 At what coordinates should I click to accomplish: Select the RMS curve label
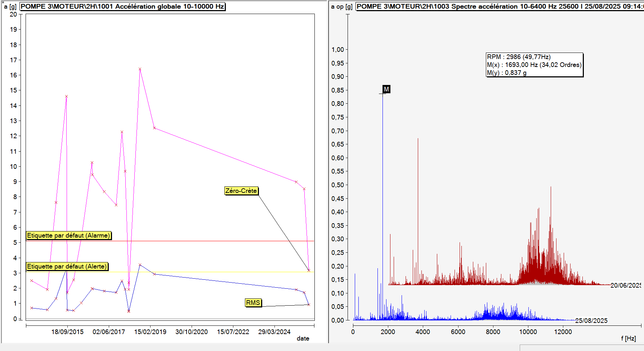(253, 303)
